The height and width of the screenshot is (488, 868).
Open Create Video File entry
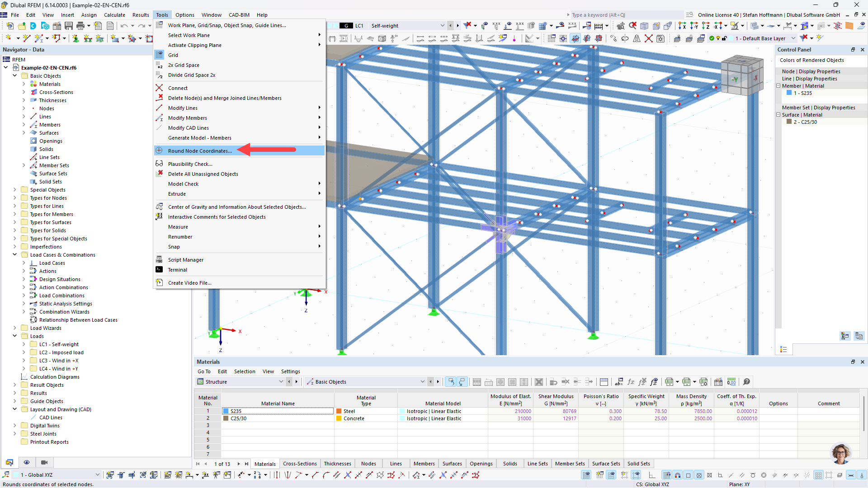click(189, 283)
